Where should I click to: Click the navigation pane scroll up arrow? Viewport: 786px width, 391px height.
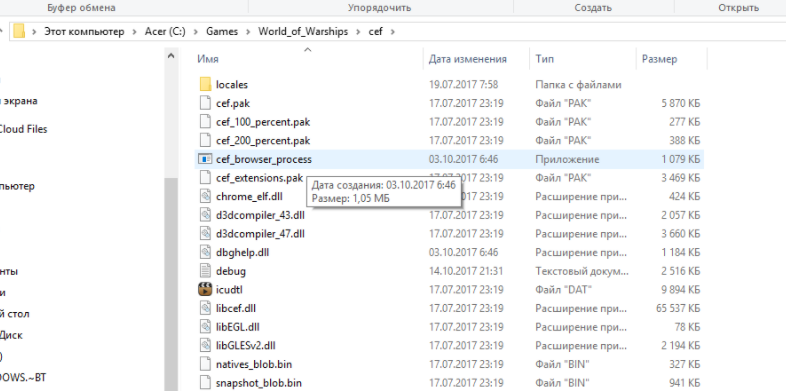pos(171,56)
